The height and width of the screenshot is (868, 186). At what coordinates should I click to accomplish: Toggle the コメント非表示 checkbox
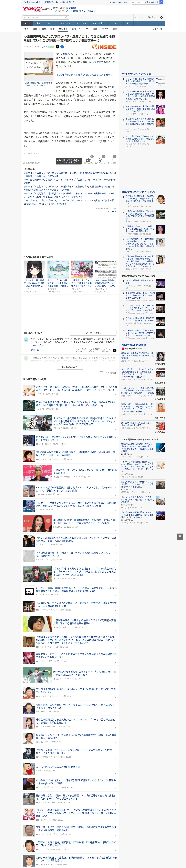pos(102,373)
